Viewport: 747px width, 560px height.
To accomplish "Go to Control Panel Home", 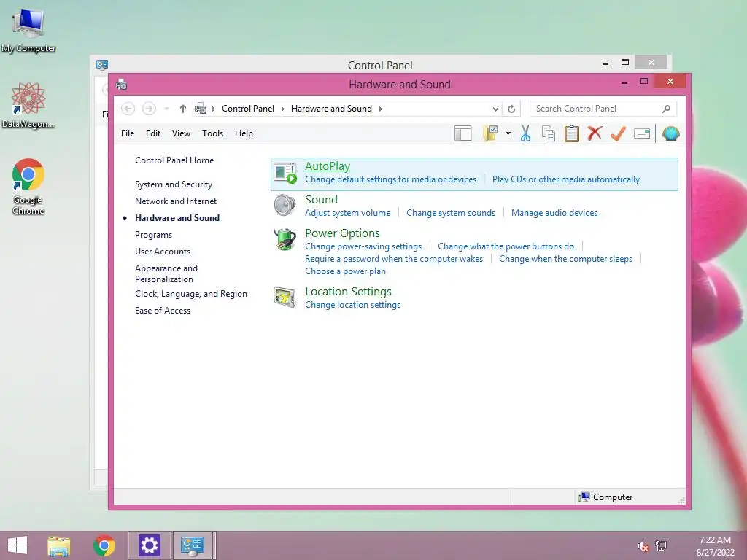I will click(174, 160).
